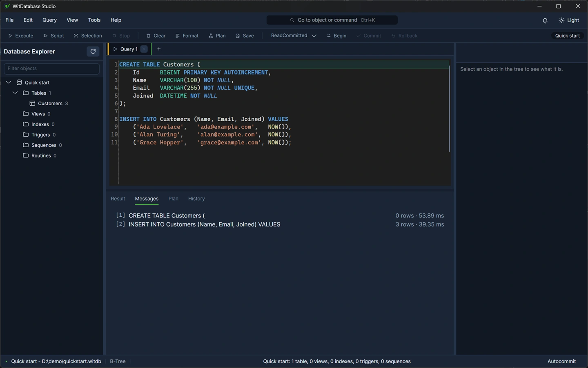Click the INSERT INTO Customers message row
The height and width of the screenshot is (368, 588).
point(280,224)
